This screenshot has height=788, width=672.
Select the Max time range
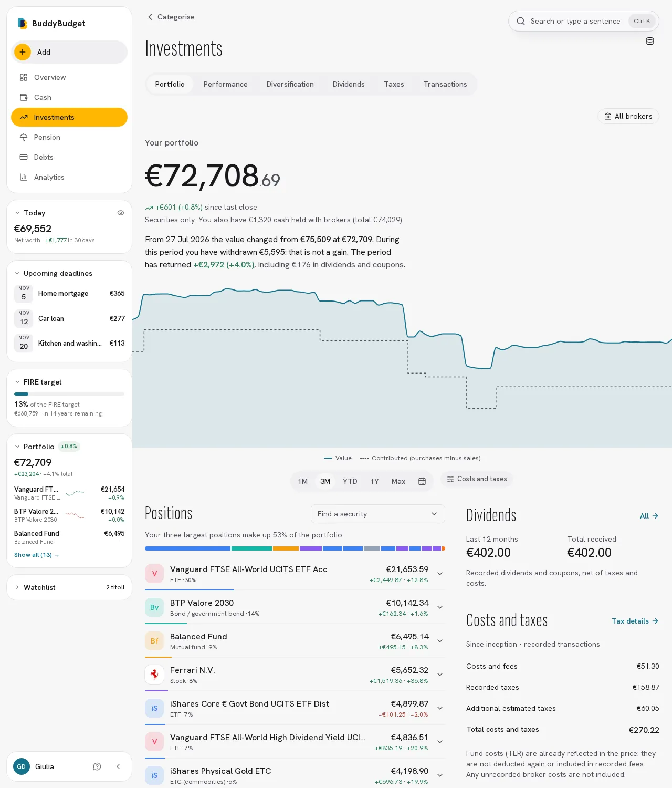(x=398, y=481)
